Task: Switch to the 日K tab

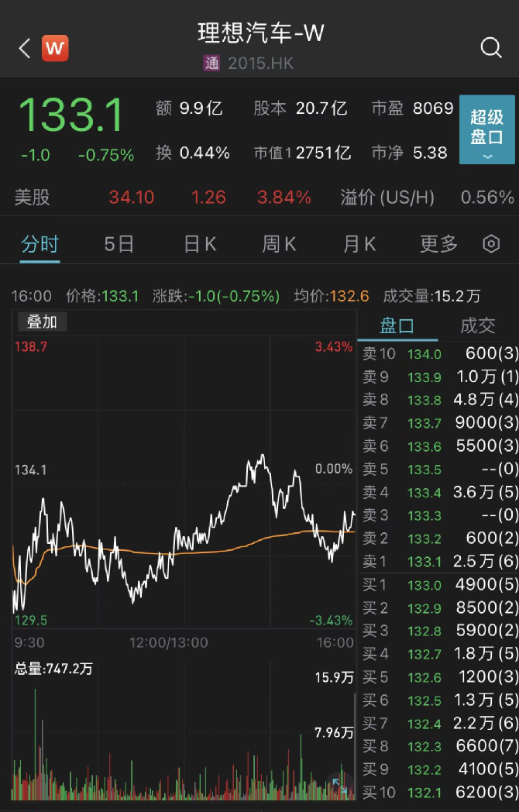Action: [200, 244]
